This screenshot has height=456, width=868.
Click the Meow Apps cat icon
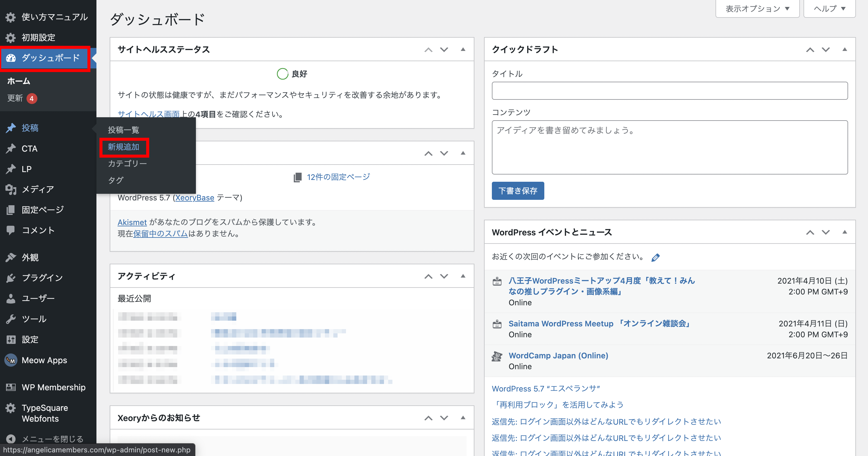coord(11,360)
